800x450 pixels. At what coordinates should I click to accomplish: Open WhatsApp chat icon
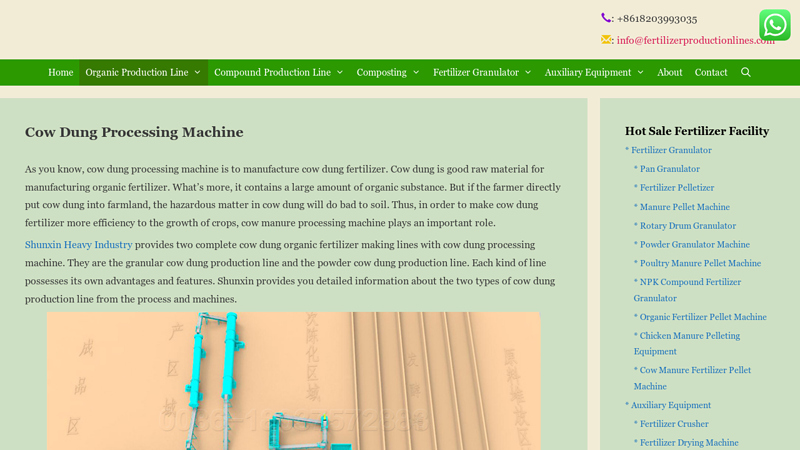click(x=774, y=25)
